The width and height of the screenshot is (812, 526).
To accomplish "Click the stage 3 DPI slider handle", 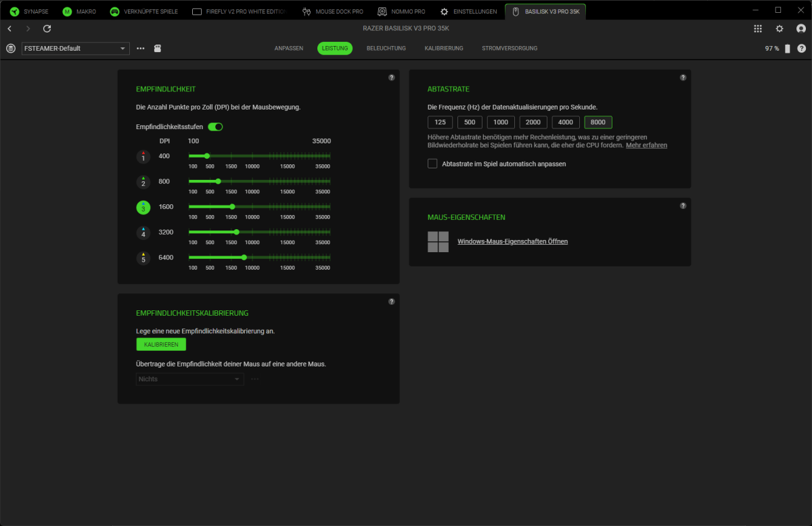I will click(232, 206).
